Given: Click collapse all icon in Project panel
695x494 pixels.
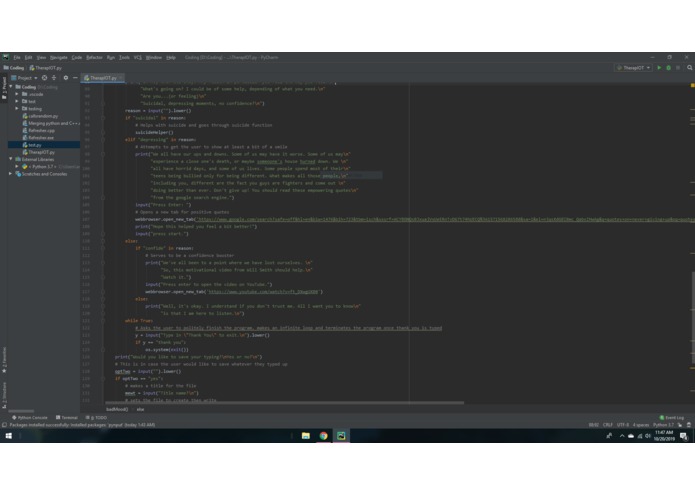Looking at the screenshot, I should [x=54, y=78].
